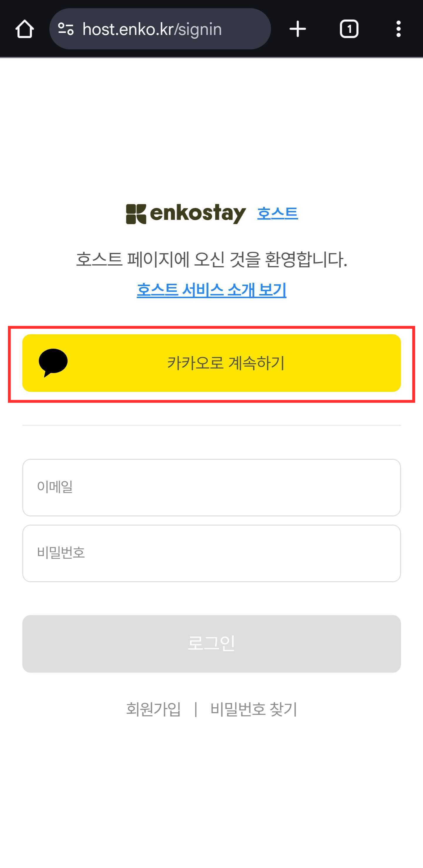423x868 pixels.
Task: Open the 호스트 서비스 소개 보기 link
Action: click(x=211, y=290)
